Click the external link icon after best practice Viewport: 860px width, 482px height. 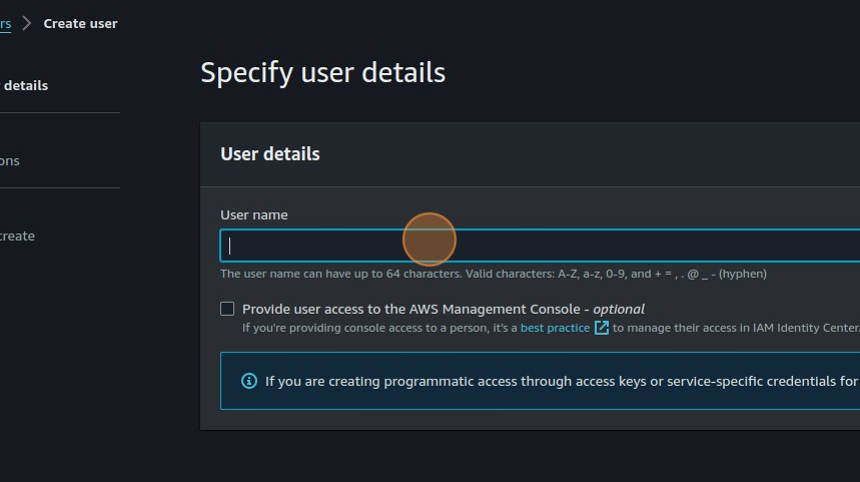pyautogui.click(x=602, y=328)
